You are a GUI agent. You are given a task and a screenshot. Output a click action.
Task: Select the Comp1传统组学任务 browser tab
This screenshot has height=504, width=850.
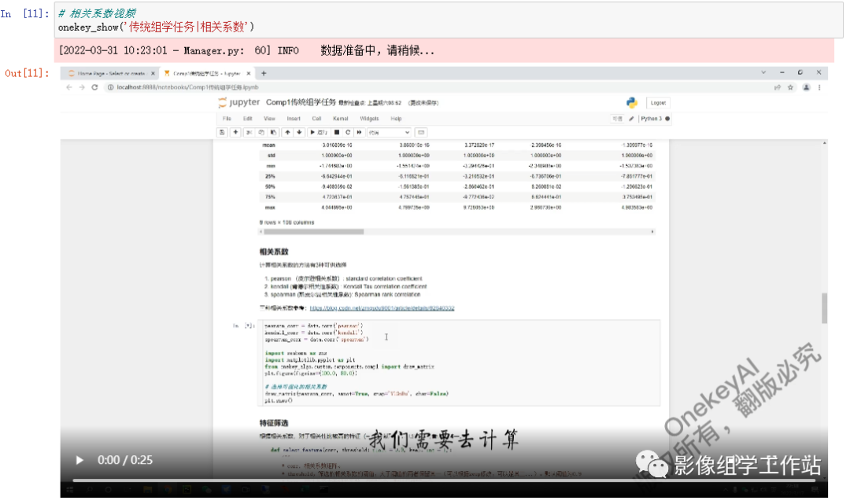(206, 73)
